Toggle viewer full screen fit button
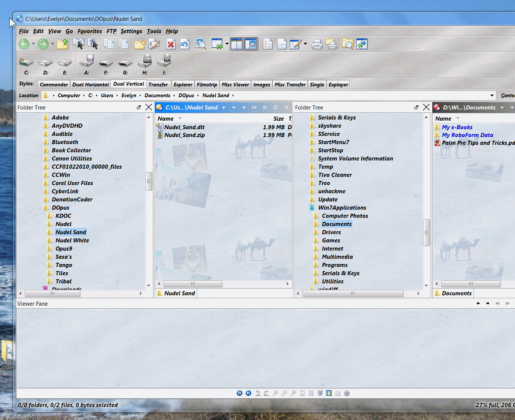515x420 pixels. point(329,393)
